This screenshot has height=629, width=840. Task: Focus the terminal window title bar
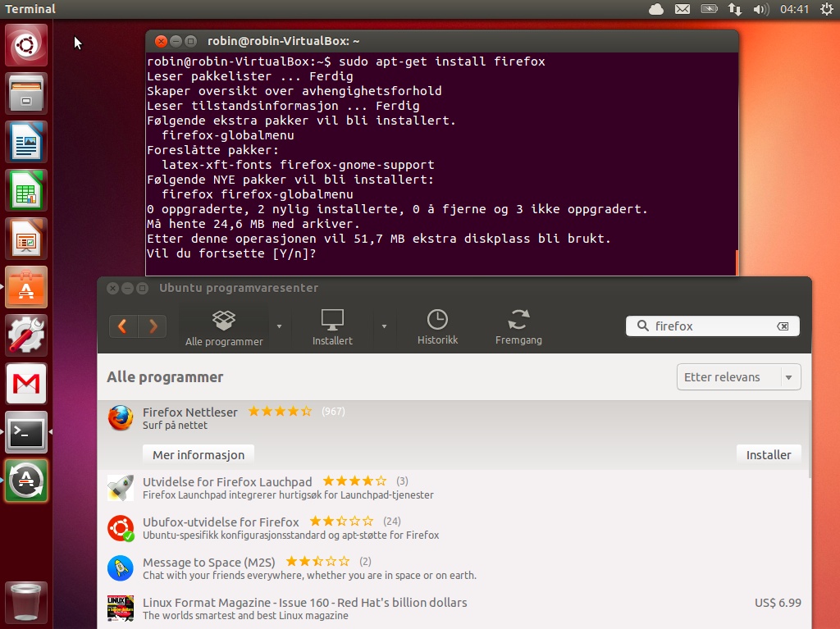[x=442, y=41]
